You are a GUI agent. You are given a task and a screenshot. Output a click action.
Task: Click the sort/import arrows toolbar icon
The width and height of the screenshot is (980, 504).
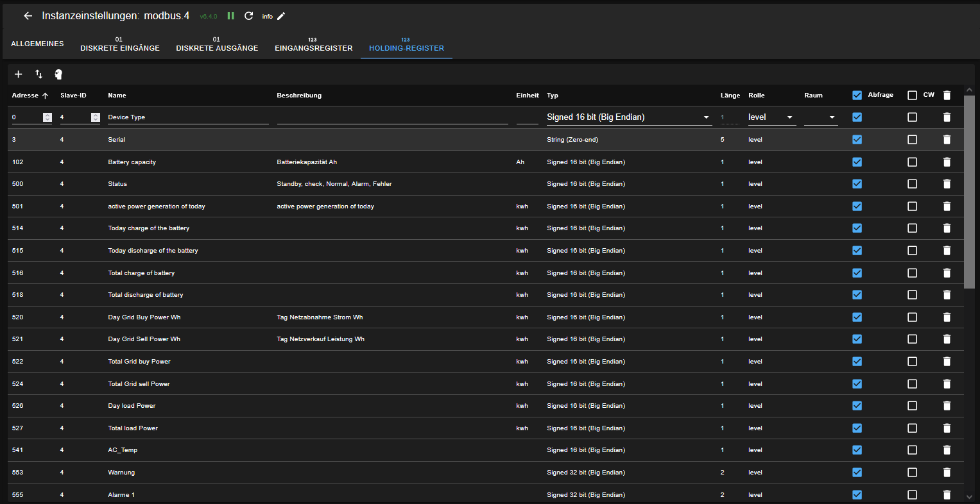coord(39,74)
